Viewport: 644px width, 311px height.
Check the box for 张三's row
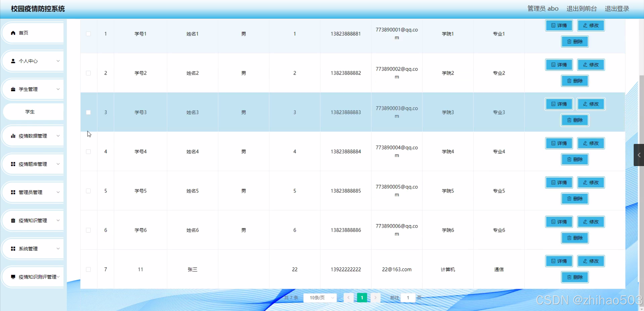[x=88, y=269]
